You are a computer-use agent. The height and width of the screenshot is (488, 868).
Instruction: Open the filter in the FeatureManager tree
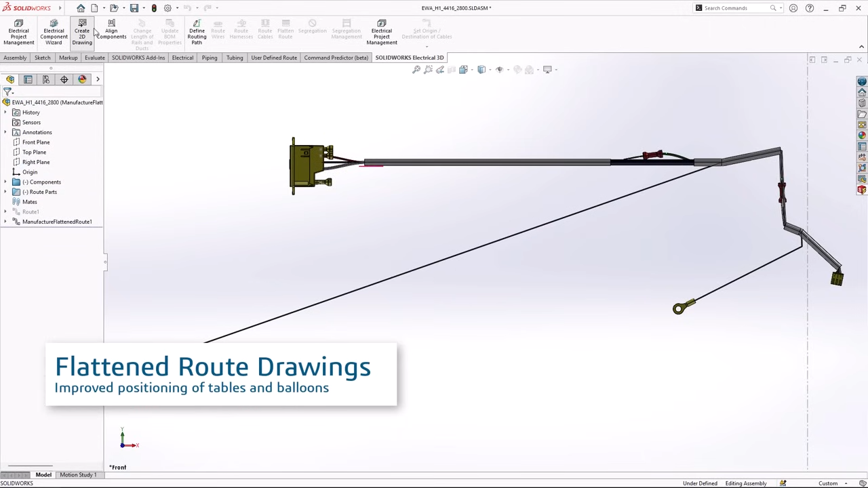8,91
